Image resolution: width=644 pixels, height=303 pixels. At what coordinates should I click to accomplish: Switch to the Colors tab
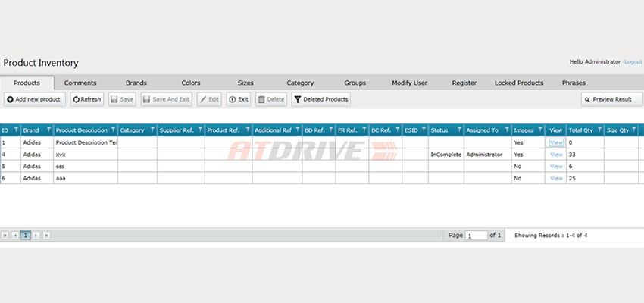click(x=191, y=83)
